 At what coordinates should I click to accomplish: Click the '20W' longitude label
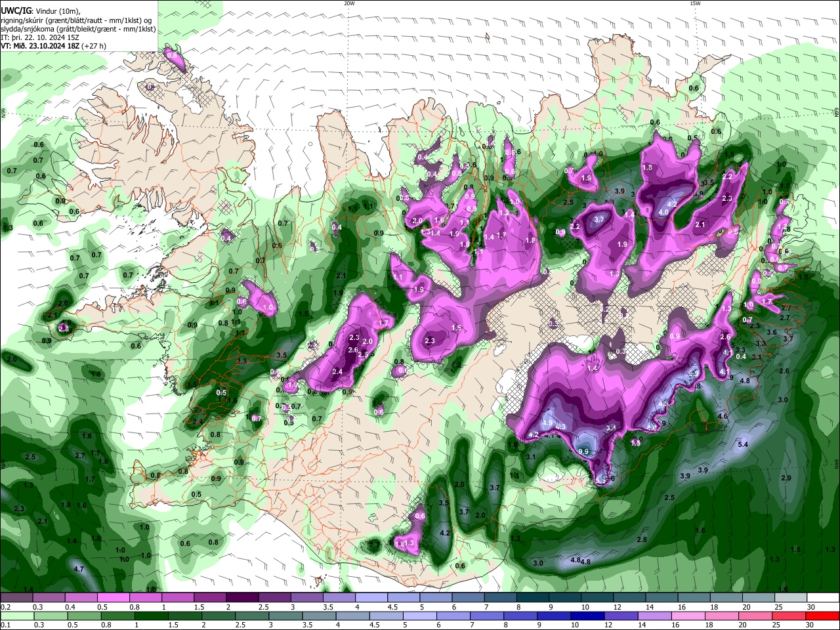click(x=349, y=3)
